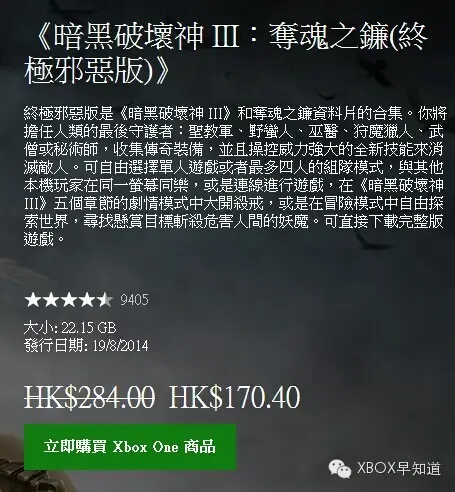Click description line starting 終極邪惡版是
Image resolution: width=455 pixels, height=492 pixels.
(x=235, y=114)
